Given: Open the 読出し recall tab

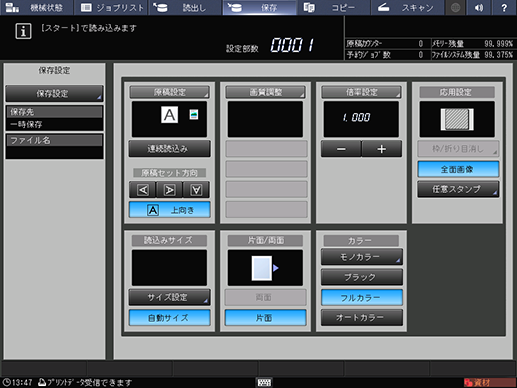Looking at the screenshot, I should tap(185, 7).
